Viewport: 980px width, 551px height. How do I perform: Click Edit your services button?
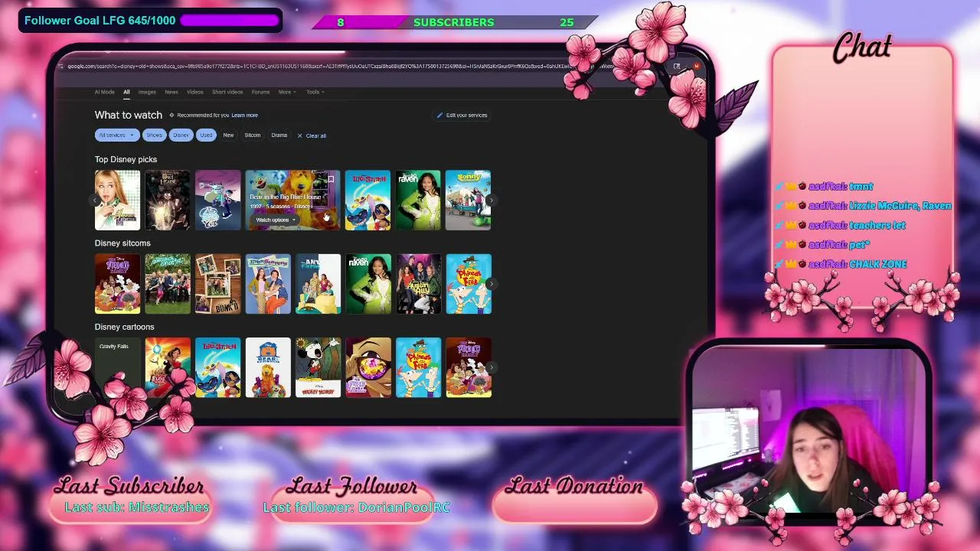462,115
